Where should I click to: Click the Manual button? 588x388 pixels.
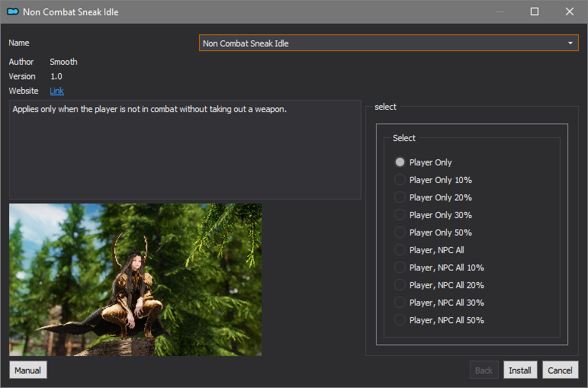pyautogui.click(x=28, y=370)
